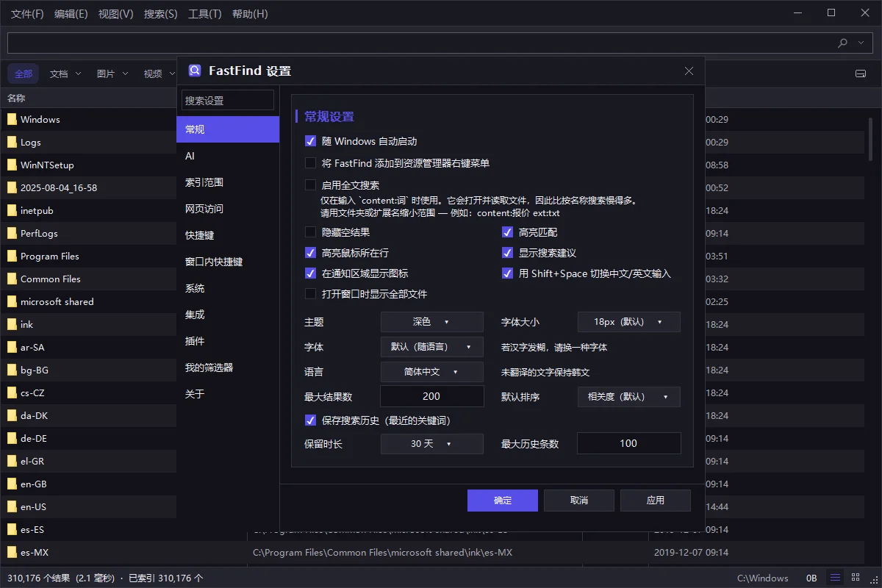
Task: Switch to grid view in status bar
Action: 856,578
